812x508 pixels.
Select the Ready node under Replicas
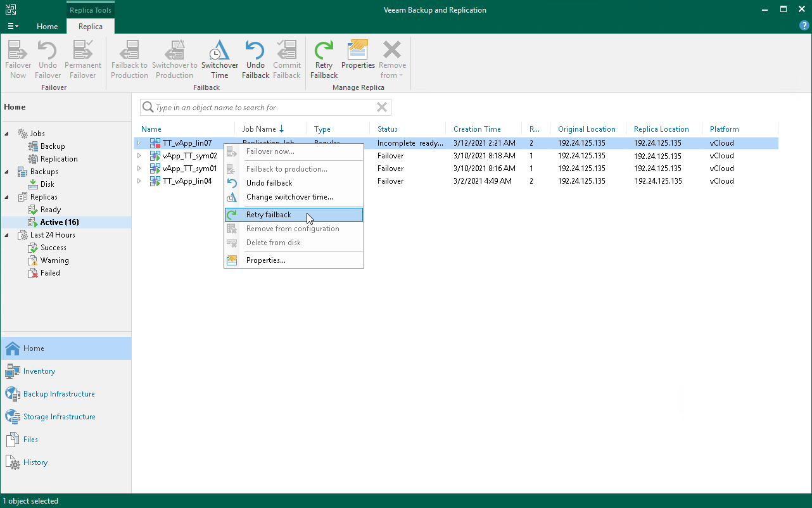click(x=51, y=210)
